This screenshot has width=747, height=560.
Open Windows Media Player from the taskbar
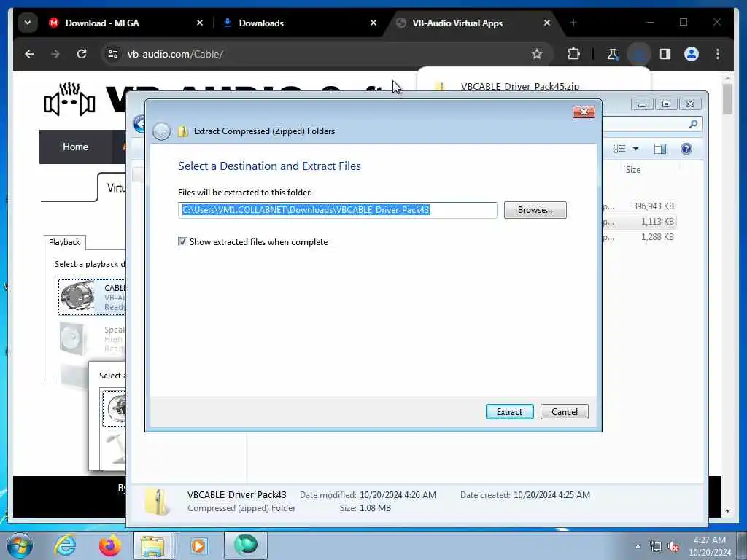point(198,545)
